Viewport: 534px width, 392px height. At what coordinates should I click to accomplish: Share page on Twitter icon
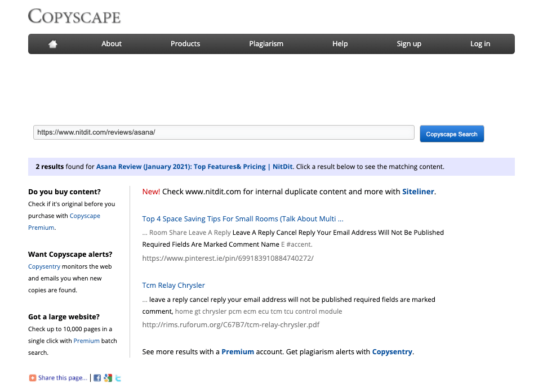[x=118, y=378]
